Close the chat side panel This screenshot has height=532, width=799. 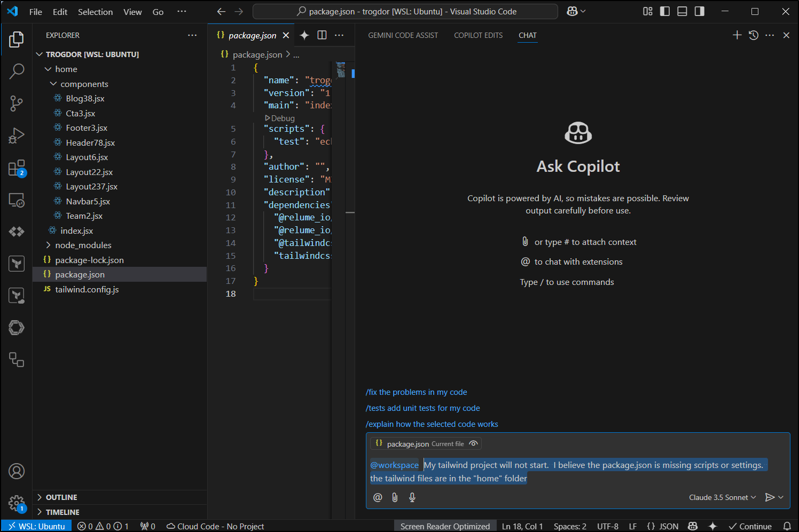point(786,35)
